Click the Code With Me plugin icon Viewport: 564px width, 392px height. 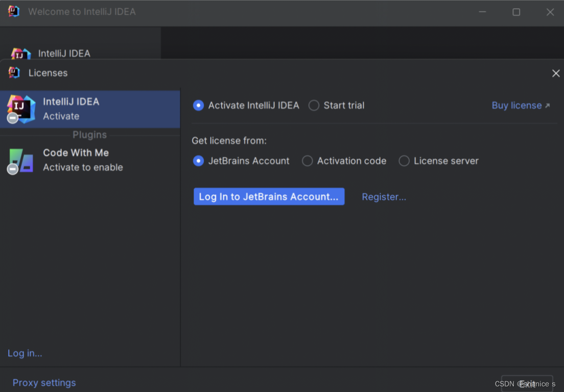click(x=21, y=160)
